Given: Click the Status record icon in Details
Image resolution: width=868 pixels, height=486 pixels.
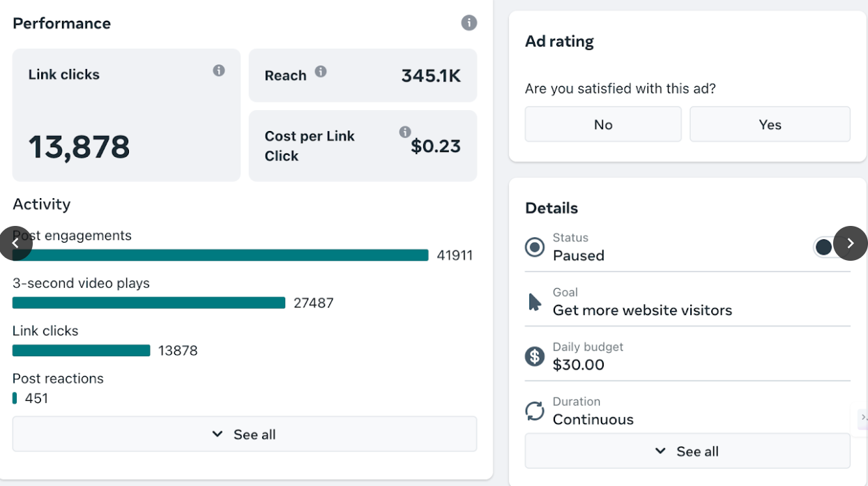Looking at the screenshot, I should tap(535, 247).
